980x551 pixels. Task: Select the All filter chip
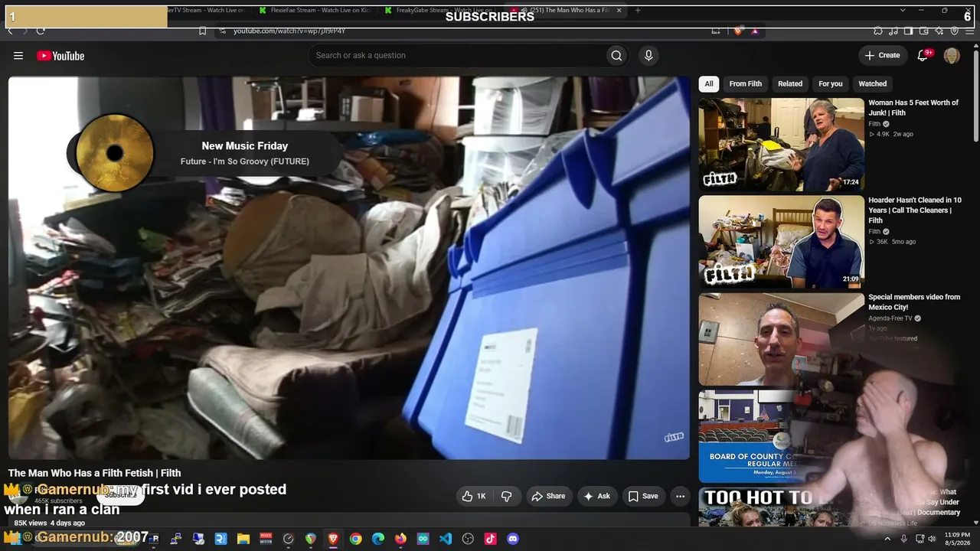pos(709,83)
